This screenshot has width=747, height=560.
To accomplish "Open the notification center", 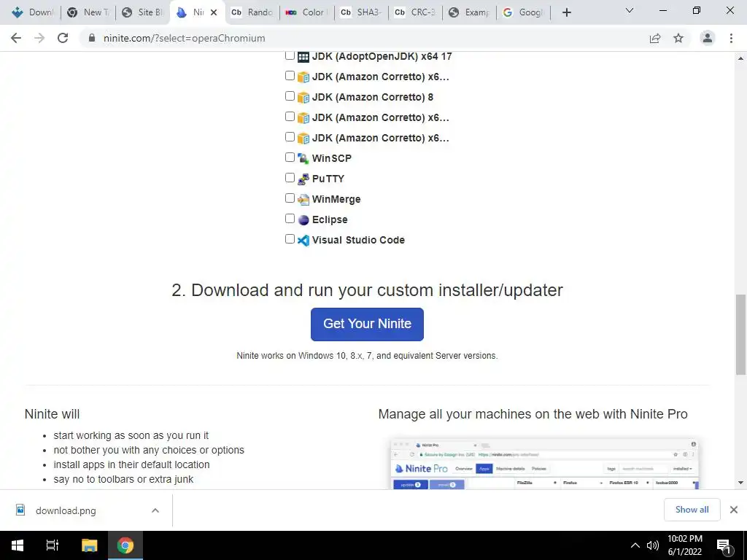I will (x=724, y=546).
